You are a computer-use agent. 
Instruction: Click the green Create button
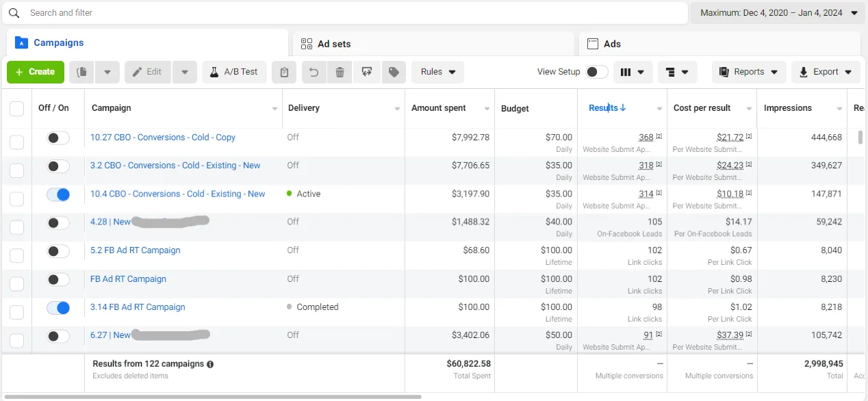point(36,72)
